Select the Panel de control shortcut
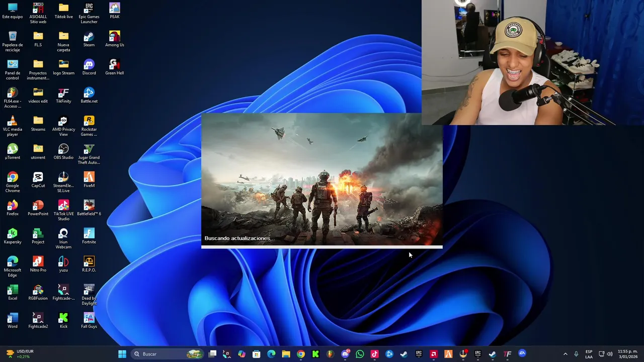Image resolution: width=644 pixels, height=362 pixels. coord(13,70)
